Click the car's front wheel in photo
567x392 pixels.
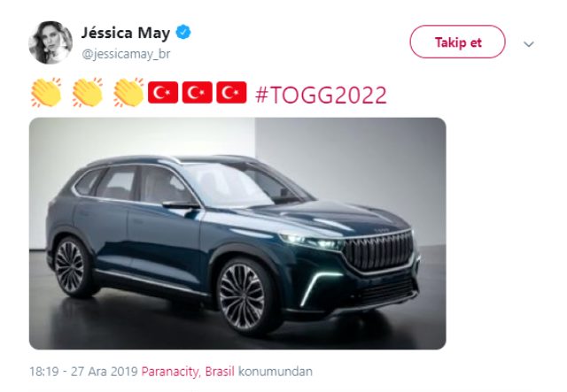tap(244, 297)
